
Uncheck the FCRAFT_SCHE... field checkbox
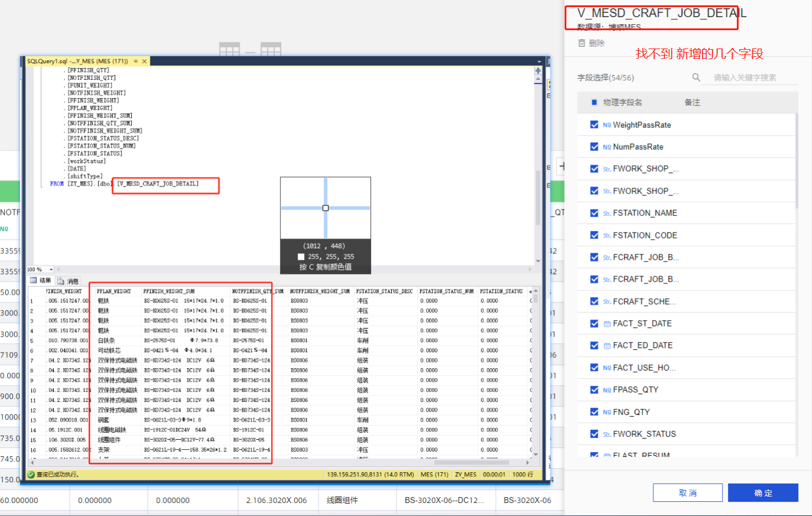coord(594,302)
